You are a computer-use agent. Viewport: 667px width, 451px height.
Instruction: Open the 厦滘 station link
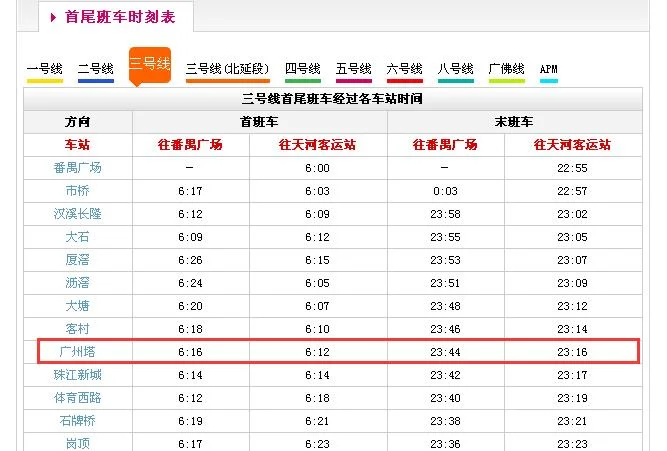[77, 260]
